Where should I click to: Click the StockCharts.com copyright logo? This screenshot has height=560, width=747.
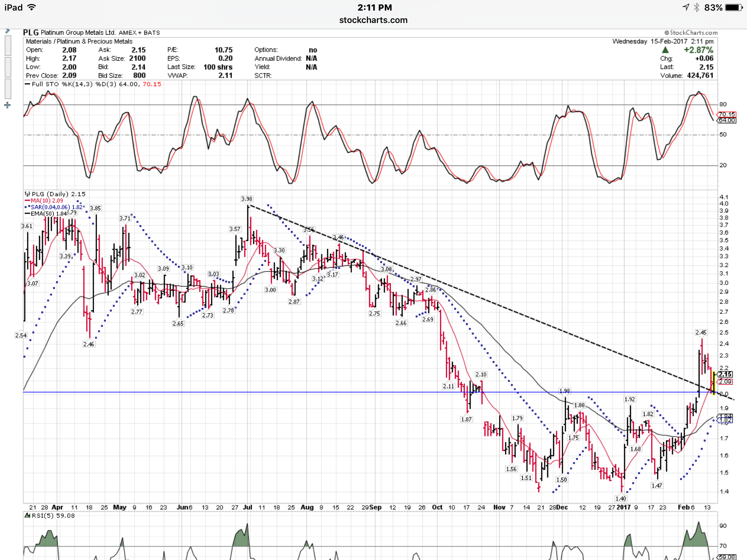(691, 33)
